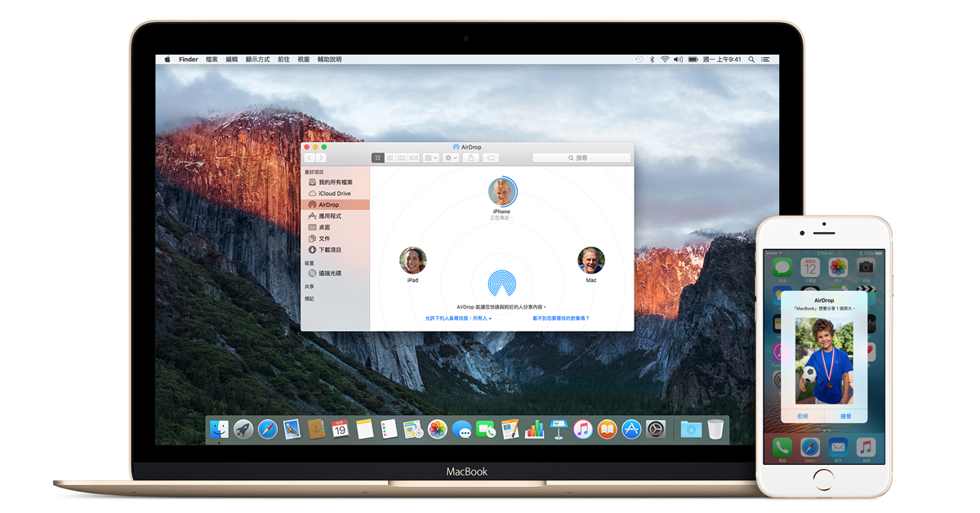Switch Finder to column view
The height and width of the screenshot is (513, 980).
(403, 158)
